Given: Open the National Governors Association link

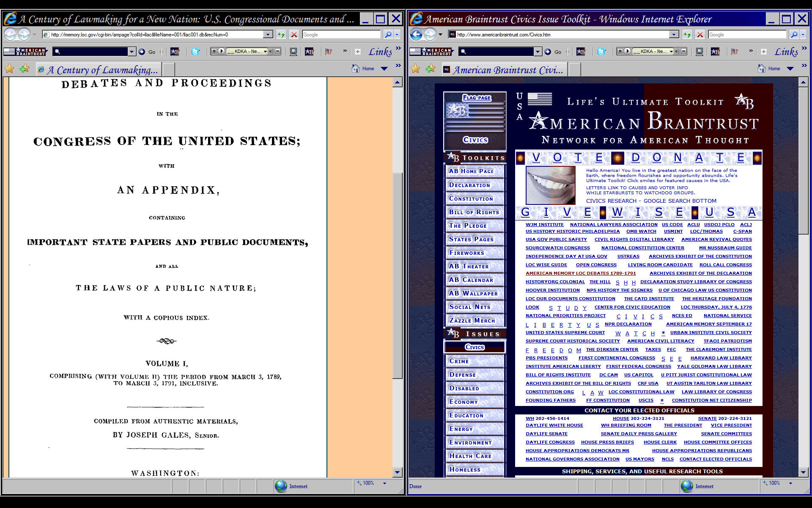Looking at the screenshot, I should [572, 459].
